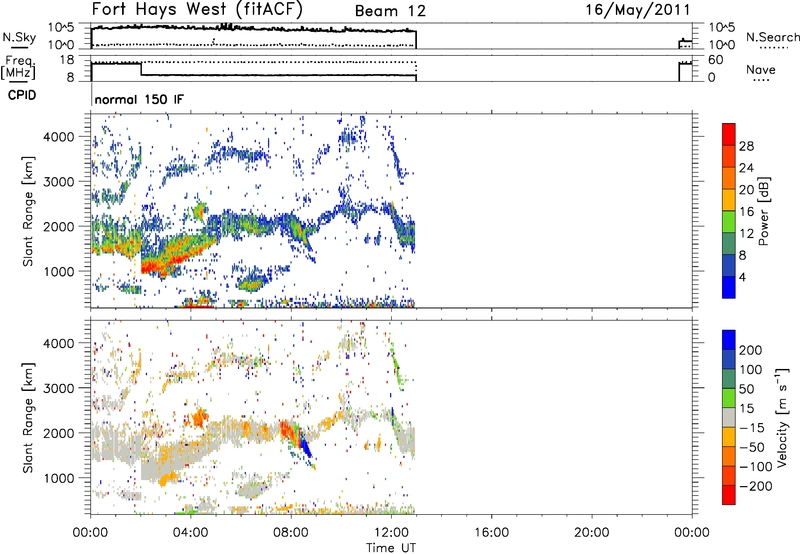Click the '28' power colorbar tick value
This screenshot has width=800, height=554.
(746, 146)
